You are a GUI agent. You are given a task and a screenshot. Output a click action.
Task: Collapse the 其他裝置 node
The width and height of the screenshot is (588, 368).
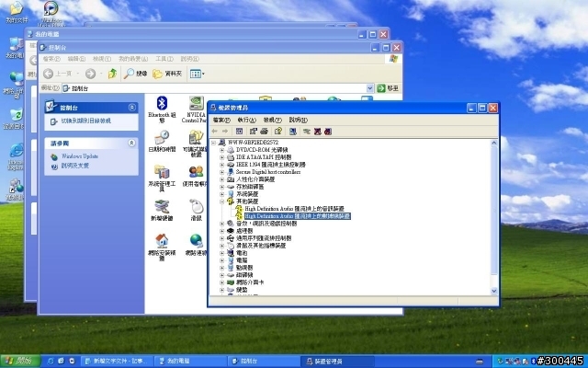pyautogui.click(x=221, y=201)
